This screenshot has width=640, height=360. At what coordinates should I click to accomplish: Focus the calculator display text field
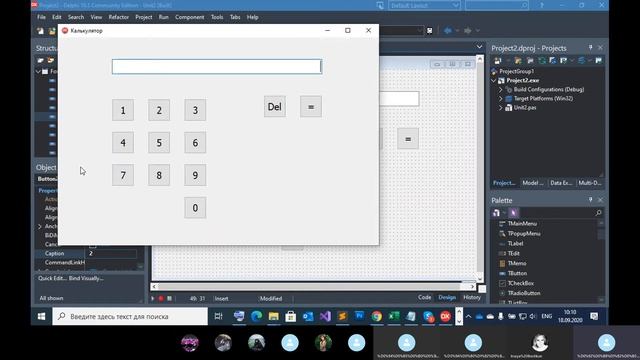coord(217,67)
